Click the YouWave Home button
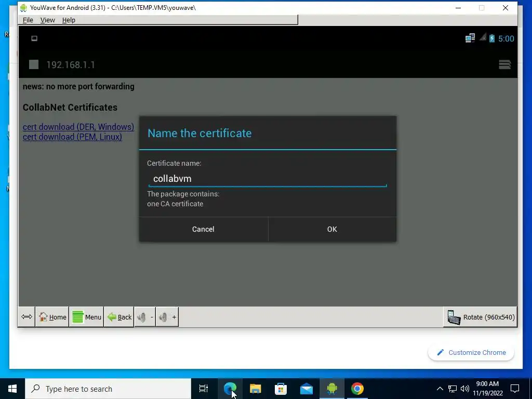Screen dimensions: 532x399 (52, 317)
